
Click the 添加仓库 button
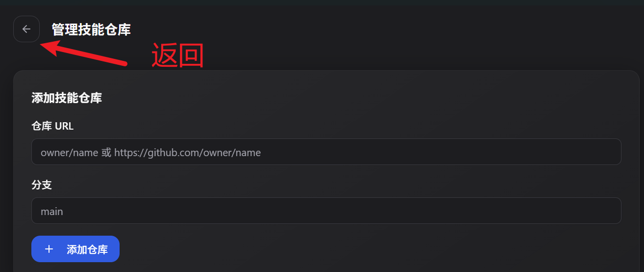(75, 249)
